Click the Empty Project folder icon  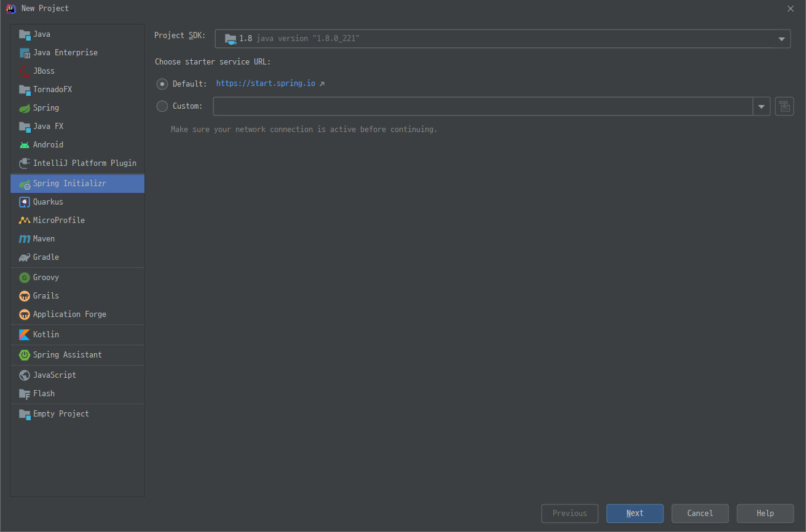pyautogui.click(x=25, y=414)
